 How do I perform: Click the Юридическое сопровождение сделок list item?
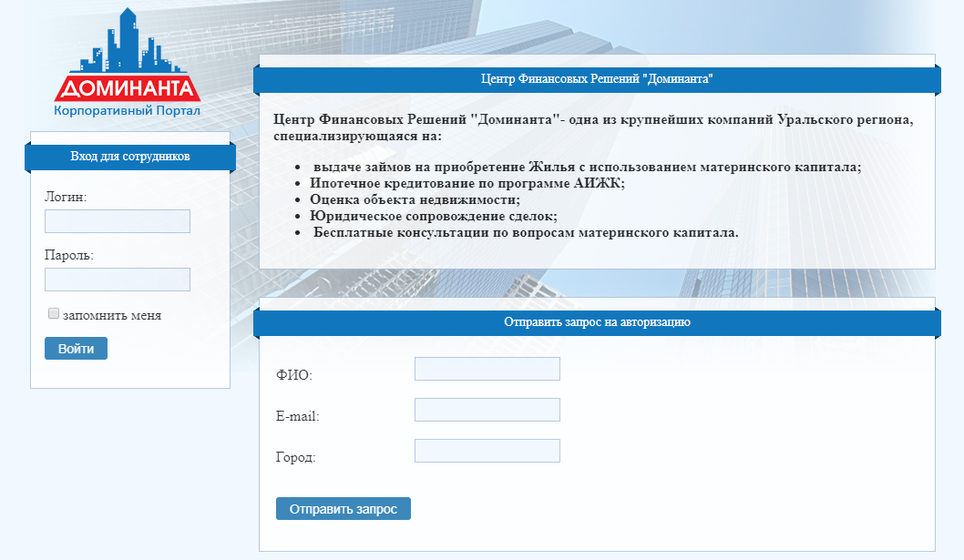pos(433,217)
